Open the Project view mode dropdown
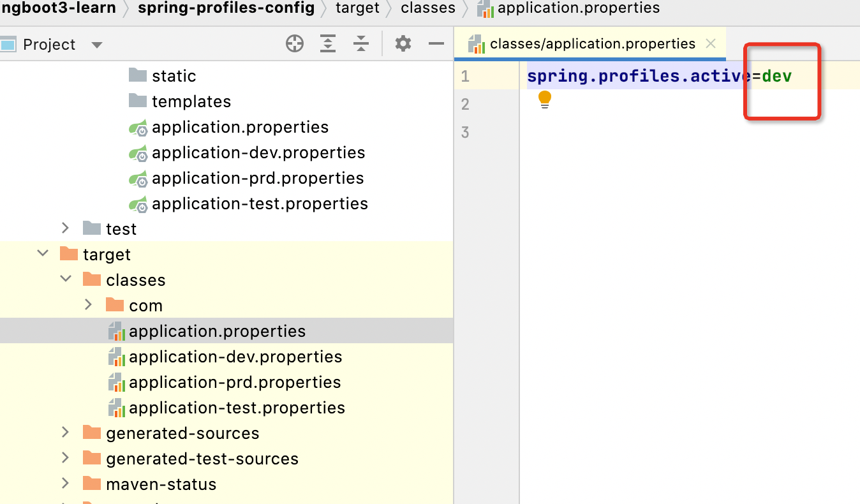Screen dimensions: 860x504 point(96,44)
